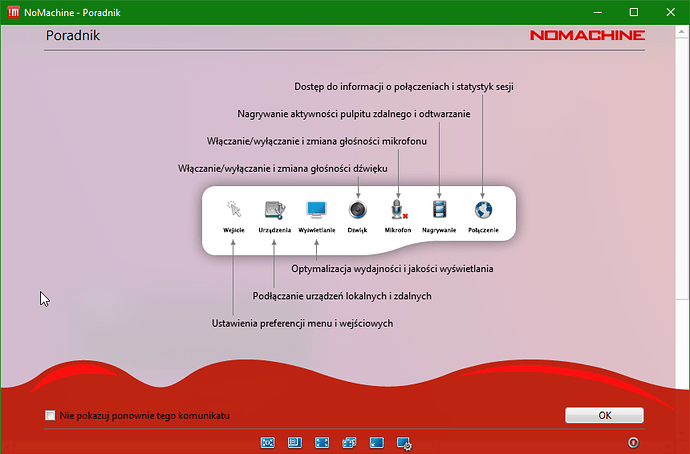Viewport: 690px width, 454px height.
Task: Minimize the NoMachine window
Action: (598, 12)
